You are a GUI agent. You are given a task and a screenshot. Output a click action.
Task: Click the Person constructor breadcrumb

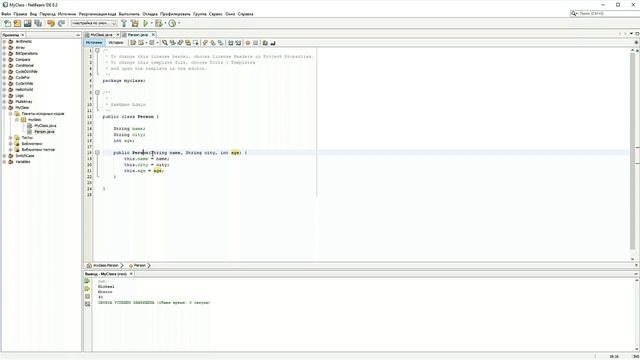[139, 266]
